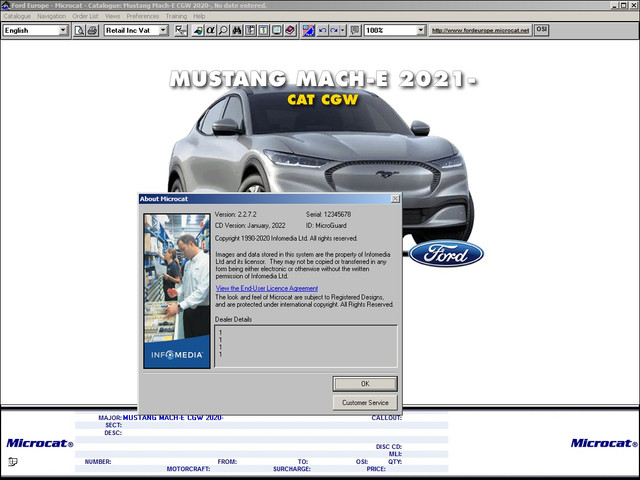Open the Order List menu

point(85,16)
